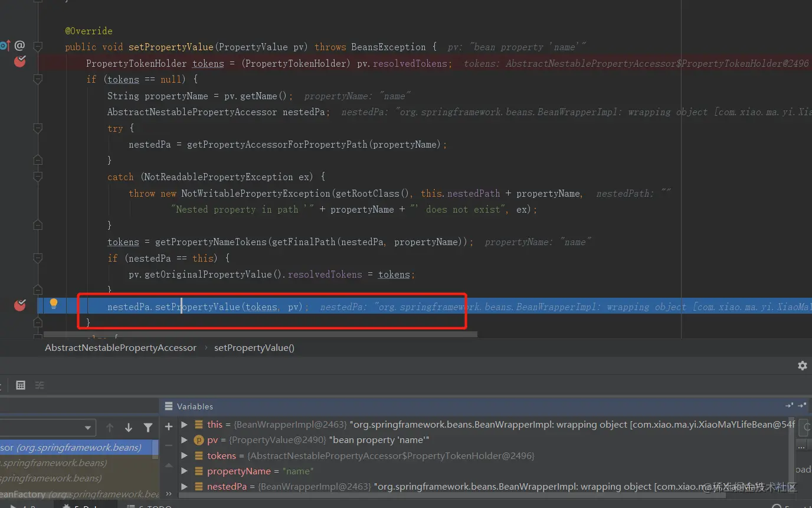Move watch up with triangle icon
812x508 pixels.
169,465
